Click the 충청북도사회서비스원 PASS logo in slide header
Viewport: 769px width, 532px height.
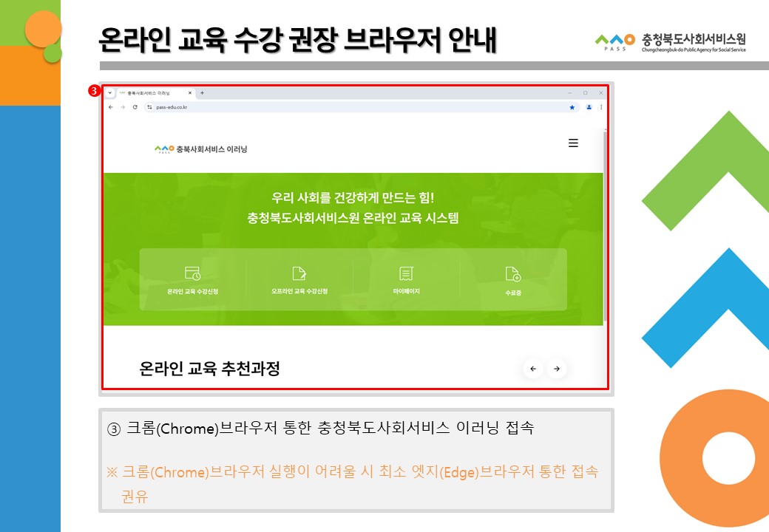[x=670, y=42]
